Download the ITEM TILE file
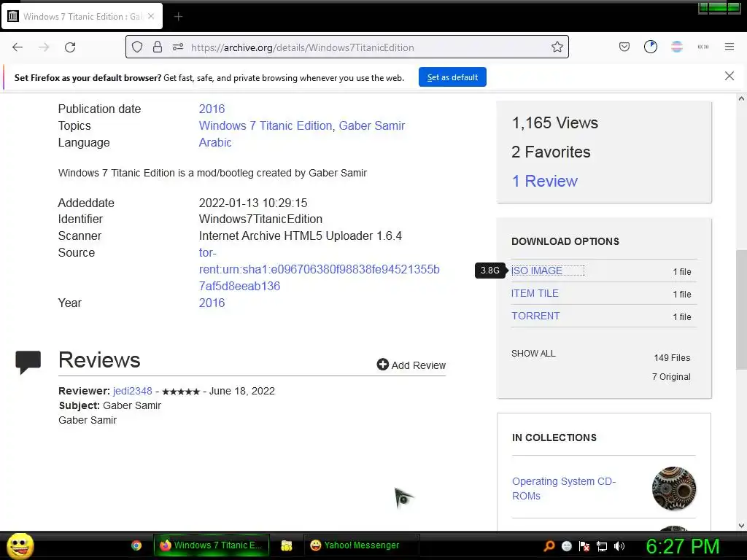Viewport: 747px width, 560px height. (535, 293)
